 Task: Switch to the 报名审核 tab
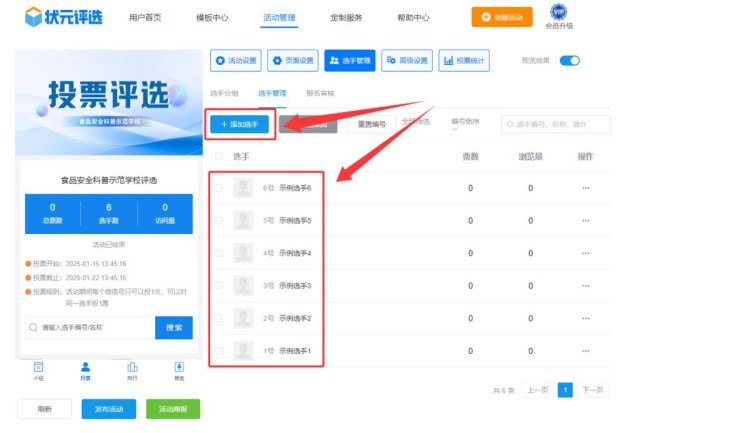click(x=320, y=93)
